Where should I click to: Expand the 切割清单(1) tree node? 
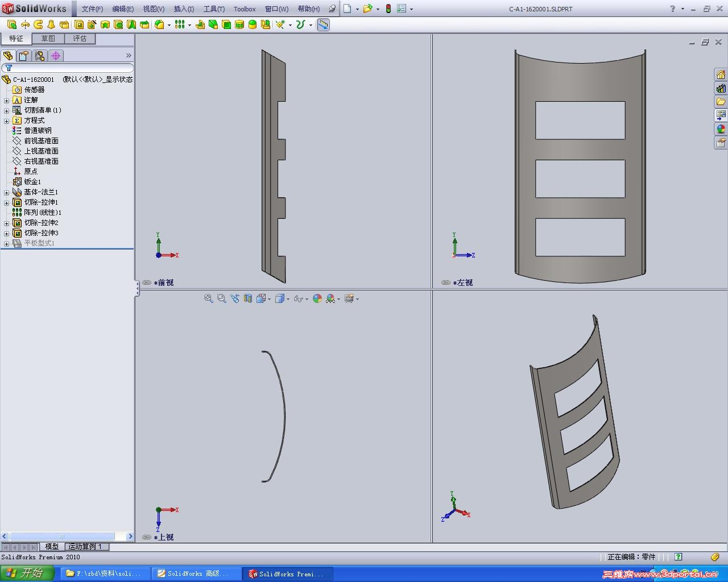6,110
